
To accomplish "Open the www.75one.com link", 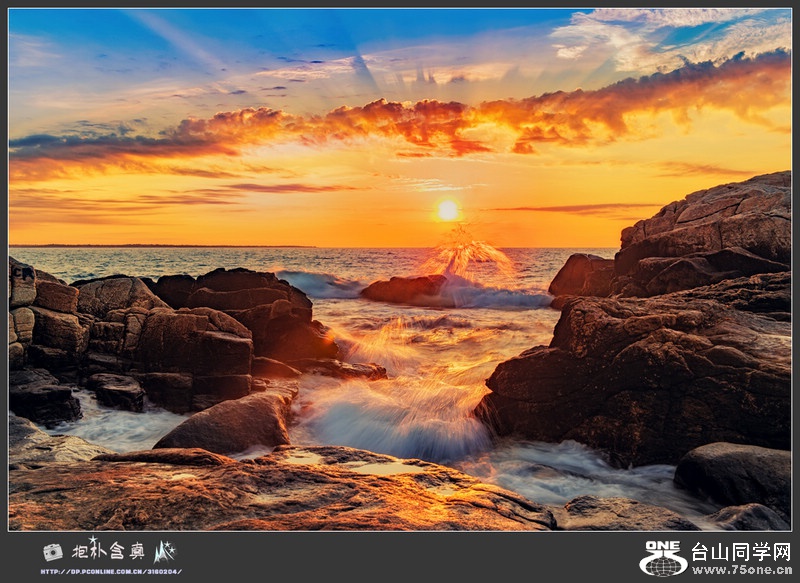I will tap(741, 570).
